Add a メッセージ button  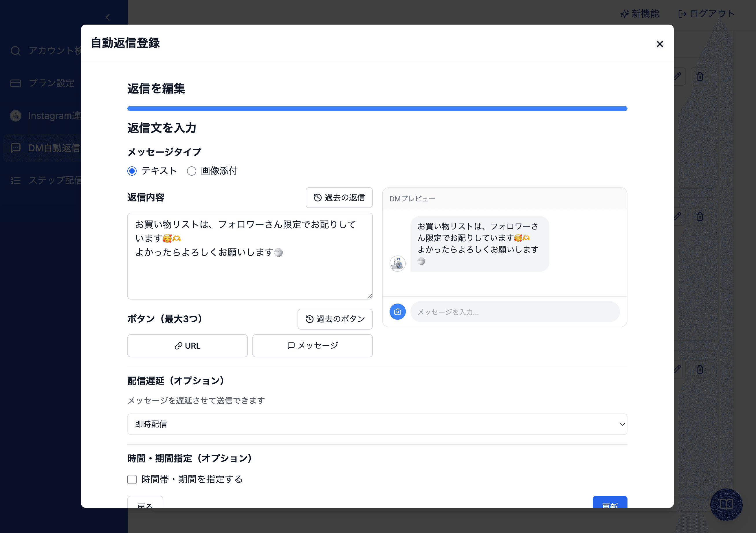point(313,346)
